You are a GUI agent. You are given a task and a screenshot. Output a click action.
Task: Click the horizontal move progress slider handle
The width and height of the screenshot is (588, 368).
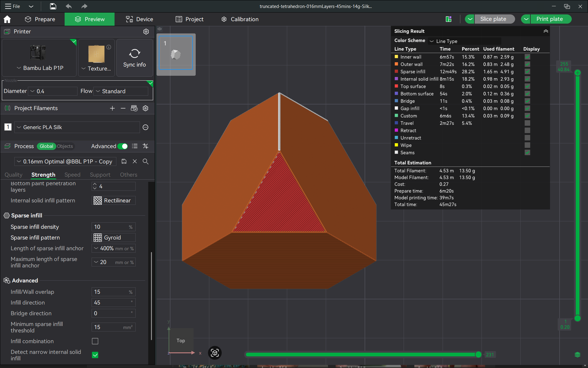[478, 355]
